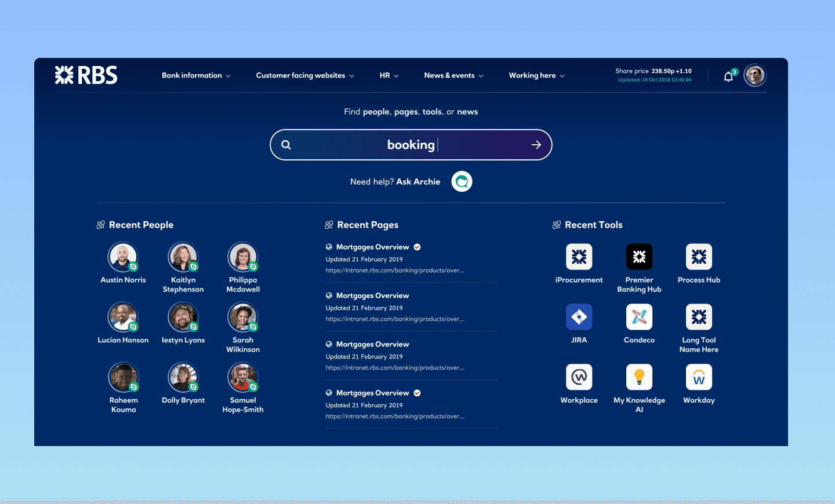Click Skype badge on Philippa Mcdowell

coord(253,267)
